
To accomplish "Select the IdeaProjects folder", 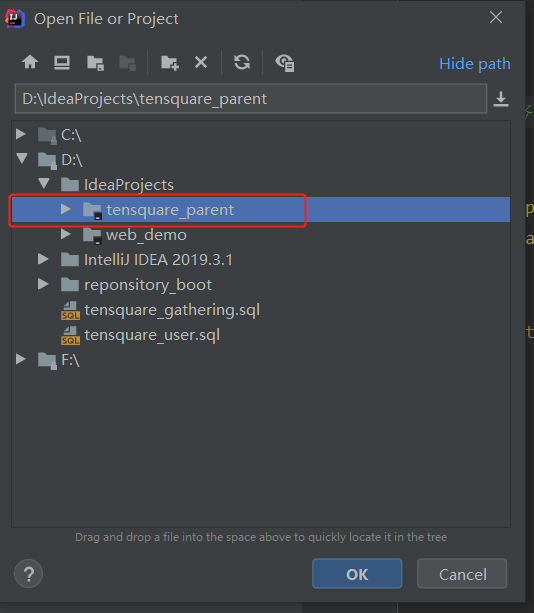I will click(261, 185).
